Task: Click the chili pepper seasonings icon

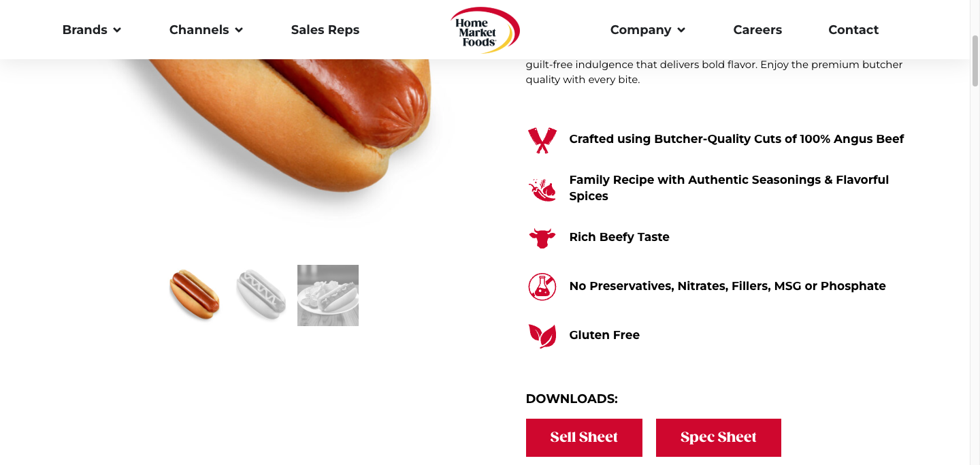Action: (x=542, y=189)
